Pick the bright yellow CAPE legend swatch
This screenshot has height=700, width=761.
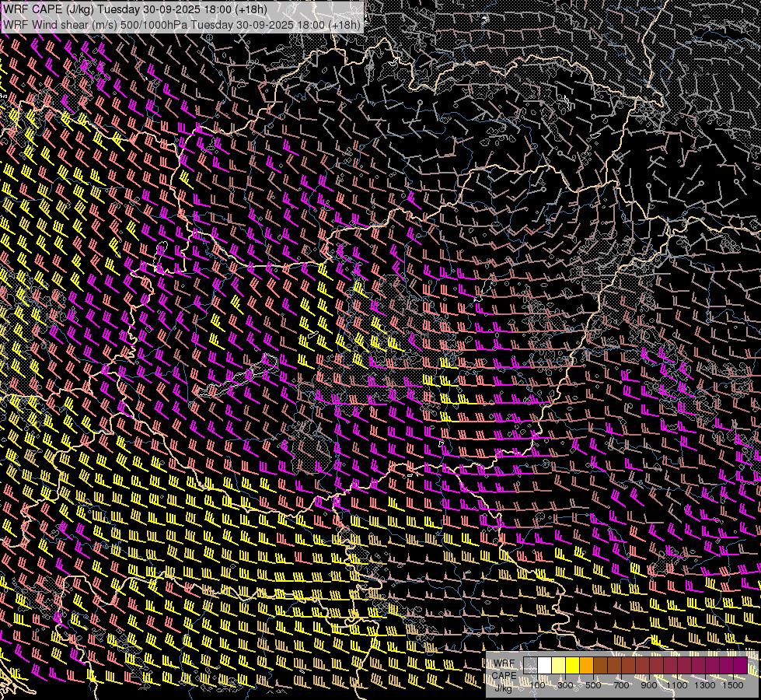[573, 666]
